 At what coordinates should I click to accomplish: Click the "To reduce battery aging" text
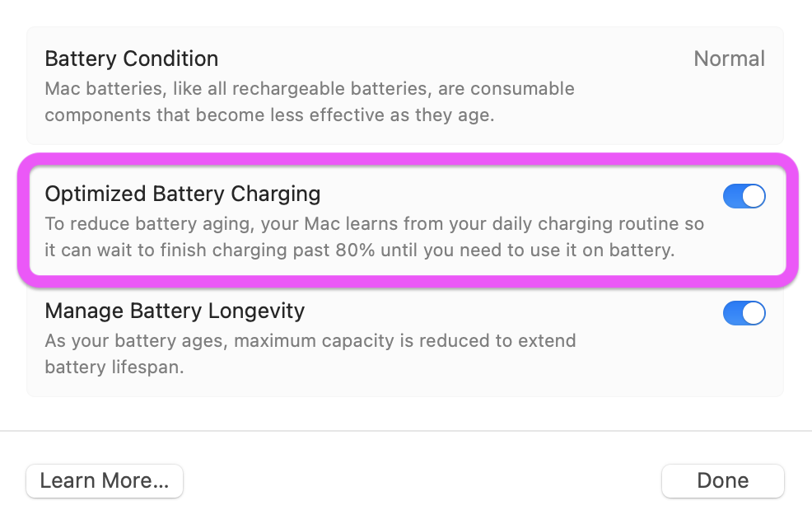132,224
